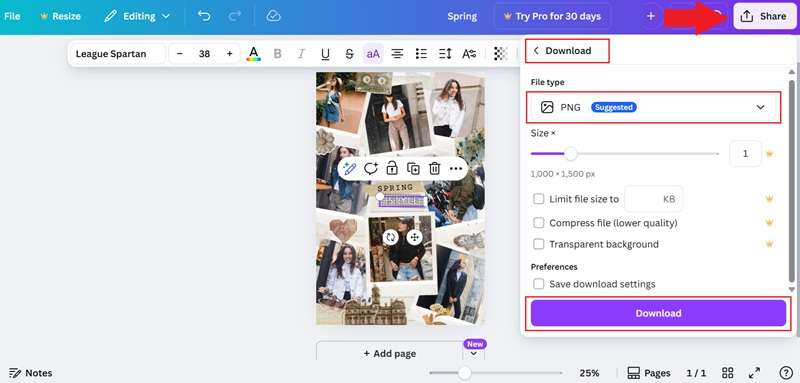The width and height of the screenshot is (800, 383).
Task: Toggle strikethrough formatting
Action: pyautogui.click(x=349, y=54)
